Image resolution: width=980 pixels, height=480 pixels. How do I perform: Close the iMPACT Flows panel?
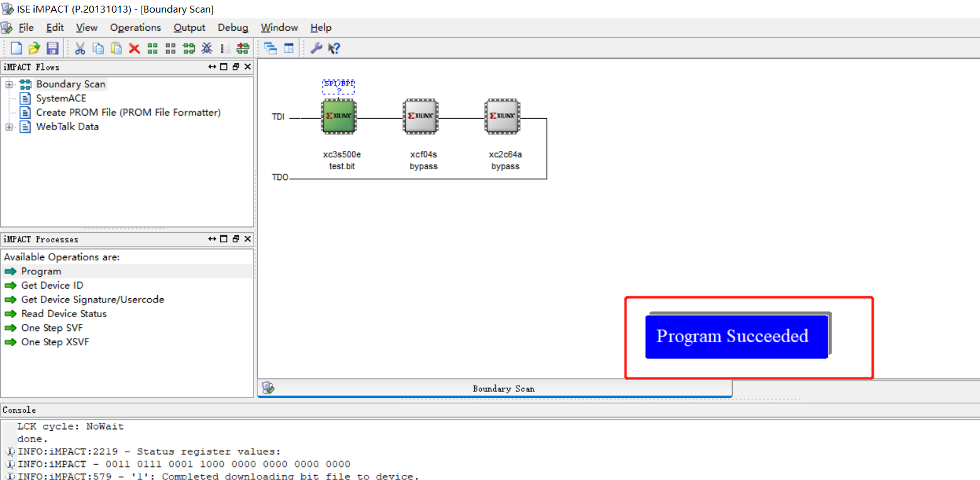tap(247, 67)
